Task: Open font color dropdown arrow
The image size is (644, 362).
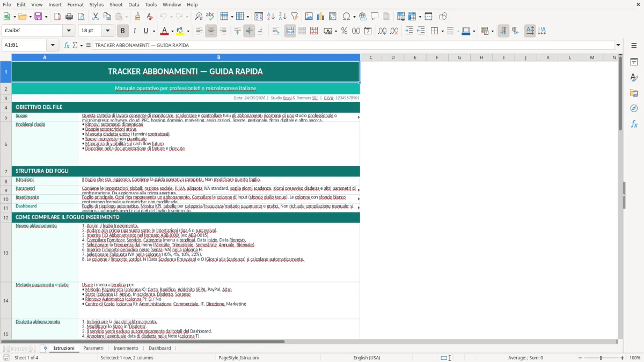Action: (x=172, y=31)
